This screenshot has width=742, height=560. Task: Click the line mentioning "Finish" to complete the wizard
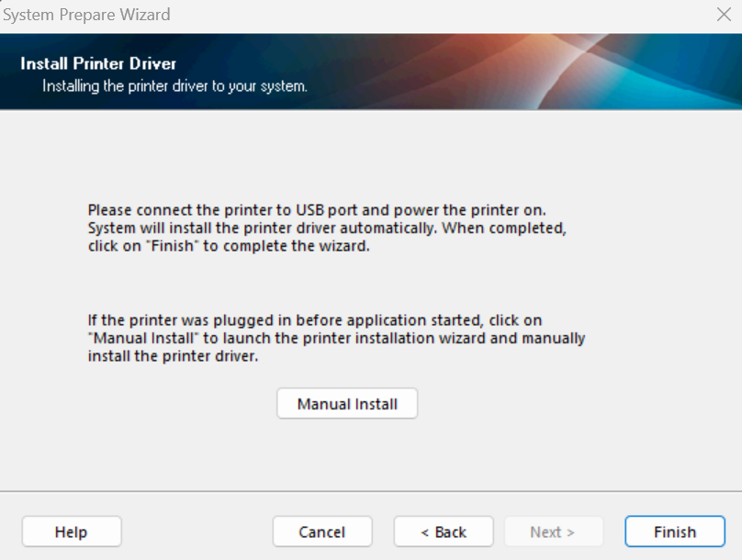pyautogui.click(x=229, y=245)
